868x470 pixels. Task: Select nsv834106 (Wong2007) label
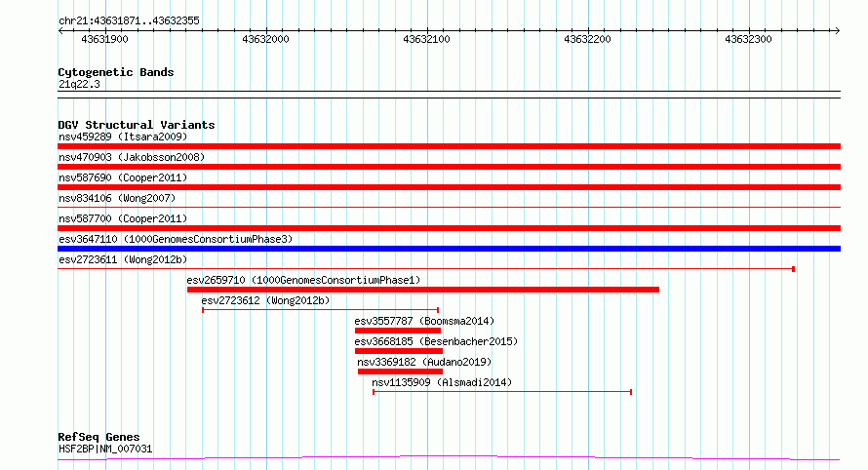click(117, 198)
